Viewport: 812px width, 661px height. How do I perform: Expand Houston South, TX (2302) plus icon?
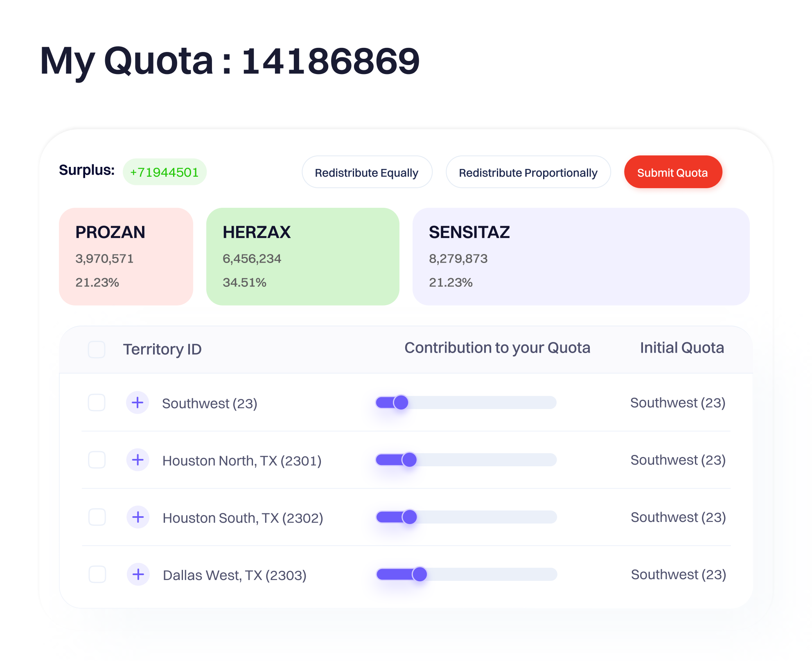point(138,517)
